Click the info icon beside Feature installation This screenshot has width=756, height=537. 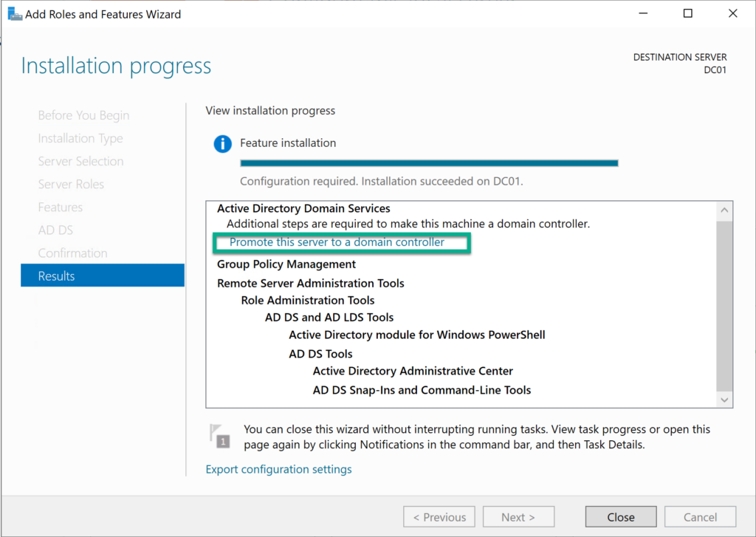click(x=222, y=143)
